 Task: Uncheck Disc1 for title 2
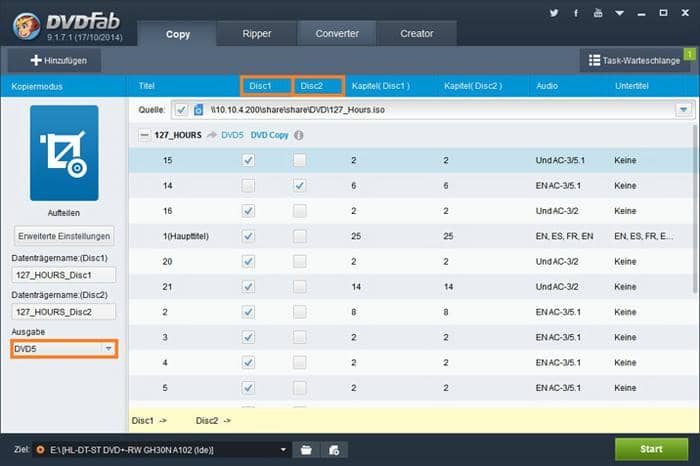coord(248,312)
